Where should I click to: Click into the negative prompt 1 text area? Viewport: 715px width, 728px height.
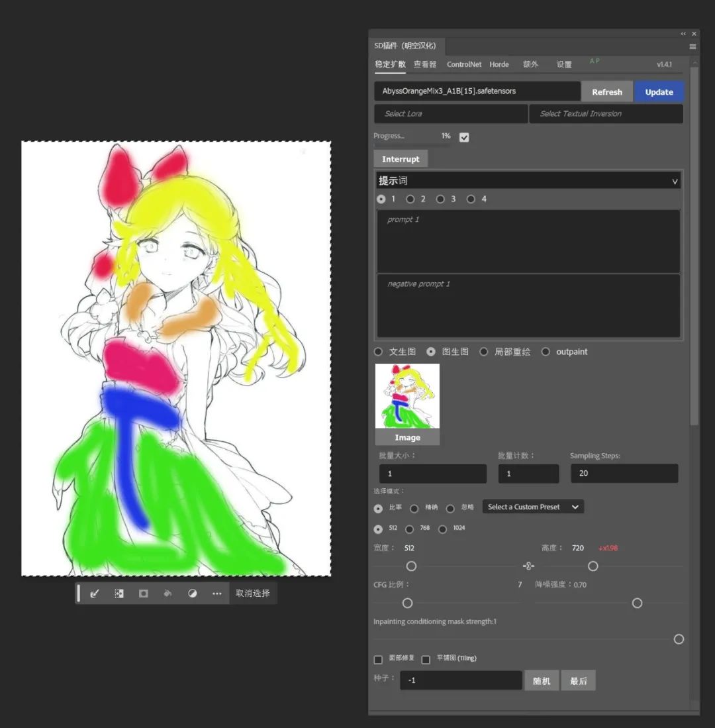(528, 305)
